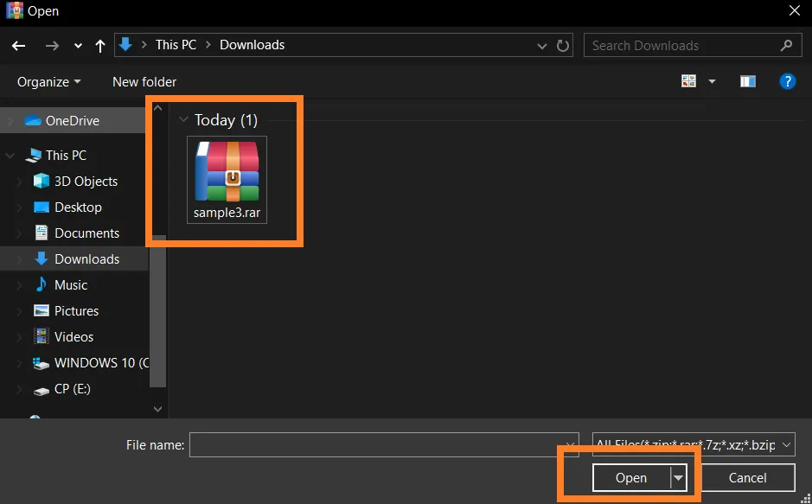Open the Desktop folder in sidebar

point(78,207)
